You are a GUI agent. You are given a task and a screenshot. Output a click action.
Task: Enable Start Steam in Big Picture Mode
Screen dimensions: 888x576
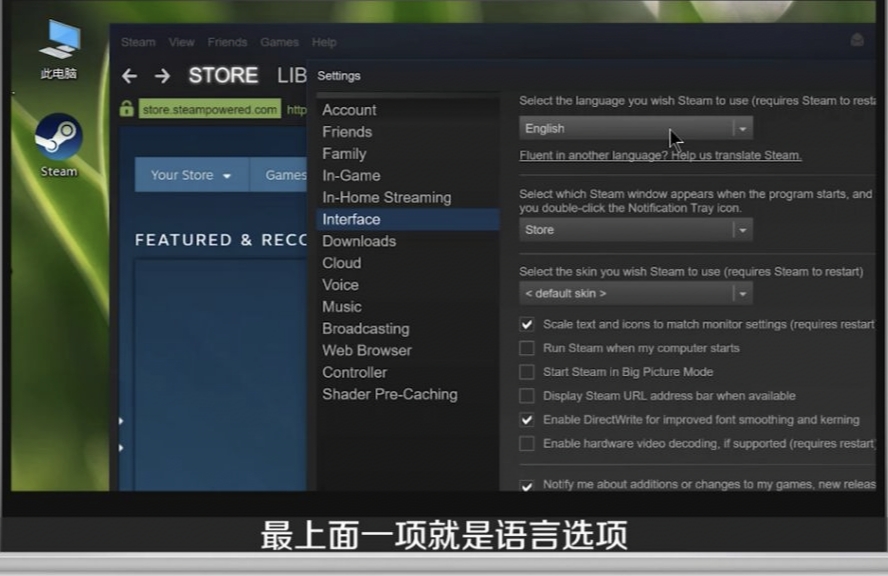click(527, 372)
